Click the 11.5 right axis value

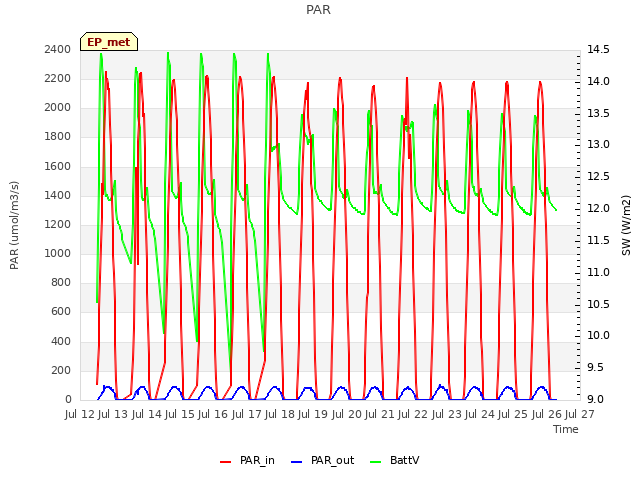pyautogui.click(x=598, y=240)
